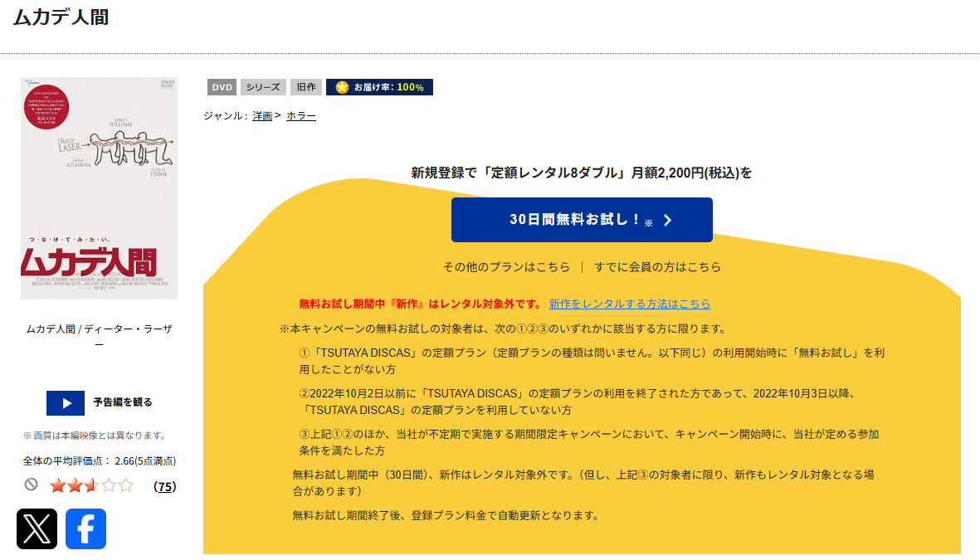Open すでに会員の方はこちら link
The width and height of the screenshot is (980, 560).
pos(657,267)
